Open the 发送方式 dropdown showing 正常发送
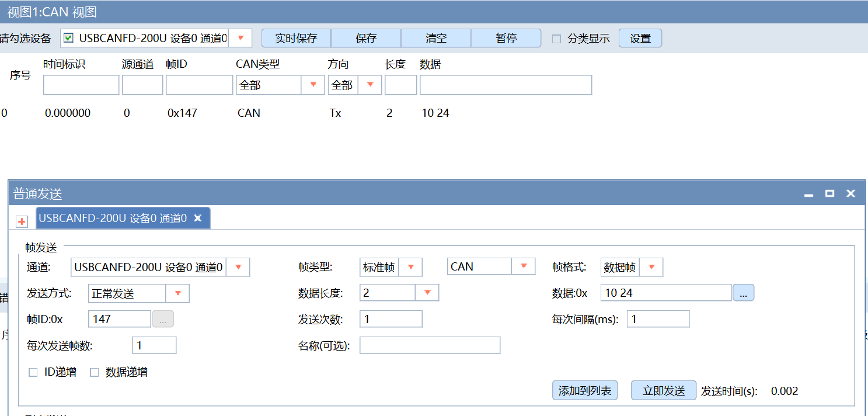The width and height of the screenshot is (868, 416). pyautogui.click(x=179, y=293)
